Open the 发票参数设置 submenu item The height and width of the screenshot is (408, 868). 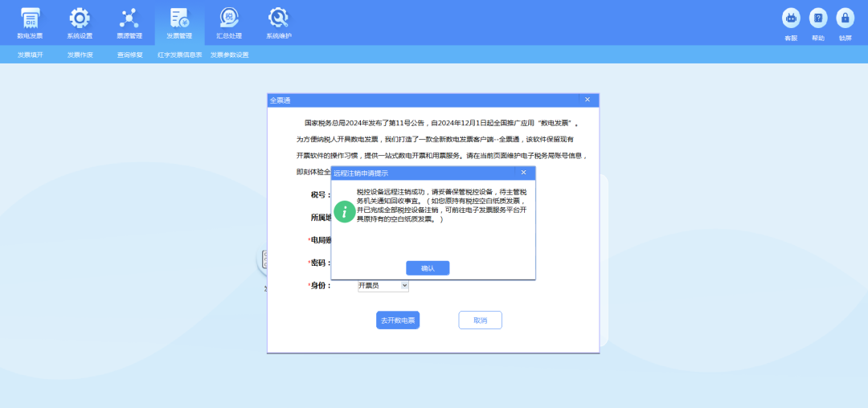tap(229, 55)
